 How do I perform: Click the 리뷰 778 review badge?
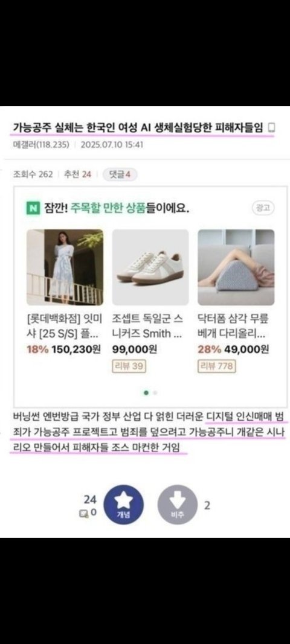(217, 366)
